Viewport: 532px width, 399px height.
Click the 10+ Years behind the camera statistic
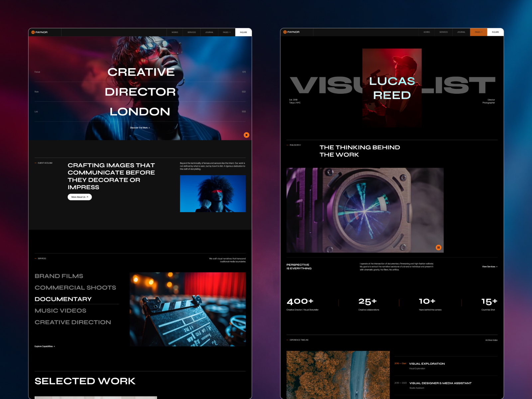pyautogui.click(x=430, y=304)
